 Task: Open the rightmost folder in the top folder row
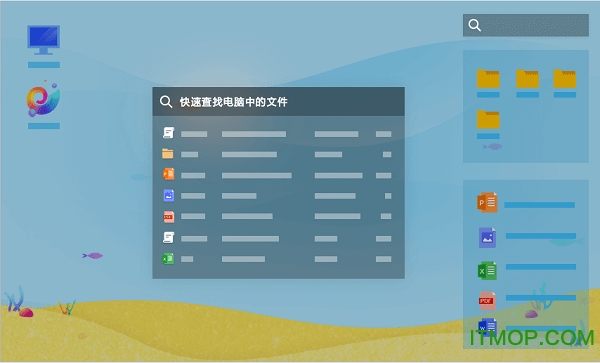click(x=565, y=79)
